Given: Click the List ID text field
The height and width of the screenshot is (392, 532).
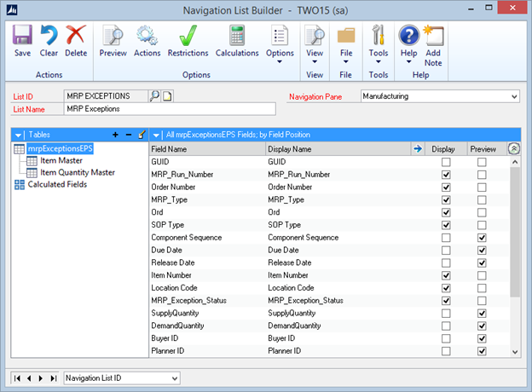Looking at the screenshot, I should click(106, 96).
